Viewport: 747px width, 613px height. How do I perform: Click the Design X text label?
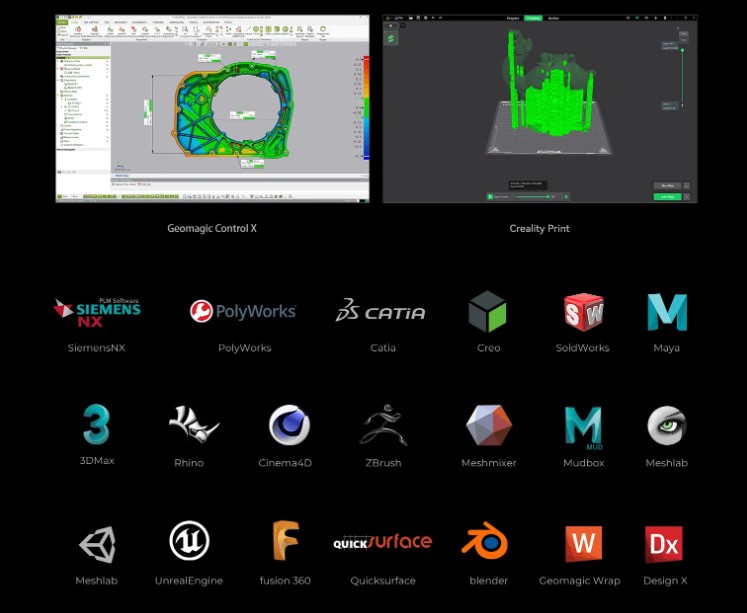(665, 581)
